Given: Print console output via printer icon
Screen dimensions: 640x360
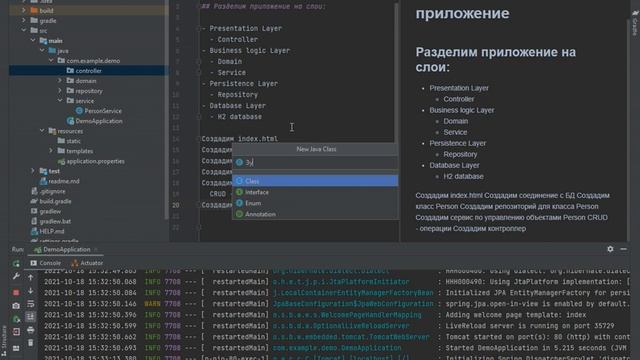Looking at the screenshot, I should [31, 330].
